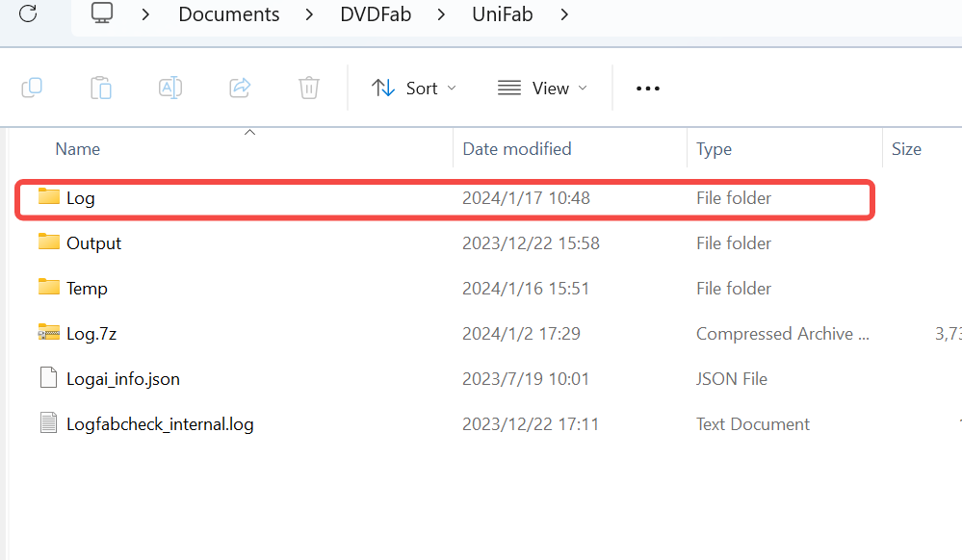This screenshot has width=962, height=560.
Task: Click the Paste toolbar icon
Action: (x=101, y=88)
